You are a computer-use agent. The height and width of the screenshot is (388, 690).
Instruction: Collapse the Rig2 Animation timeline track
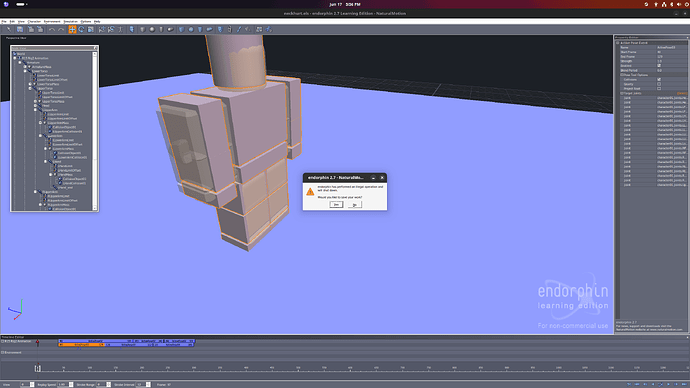[x=2, y=341]
